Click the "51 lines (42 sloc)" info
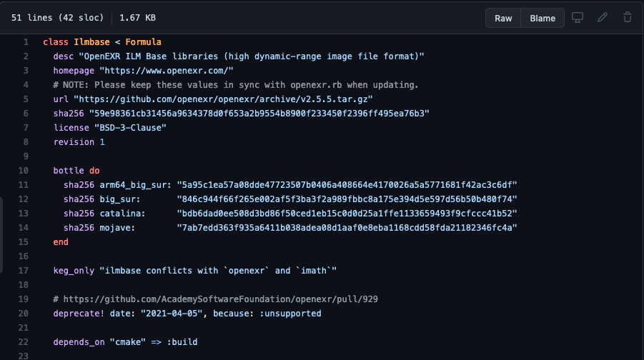The image size is (644, 360). click(x=57, y=18)
